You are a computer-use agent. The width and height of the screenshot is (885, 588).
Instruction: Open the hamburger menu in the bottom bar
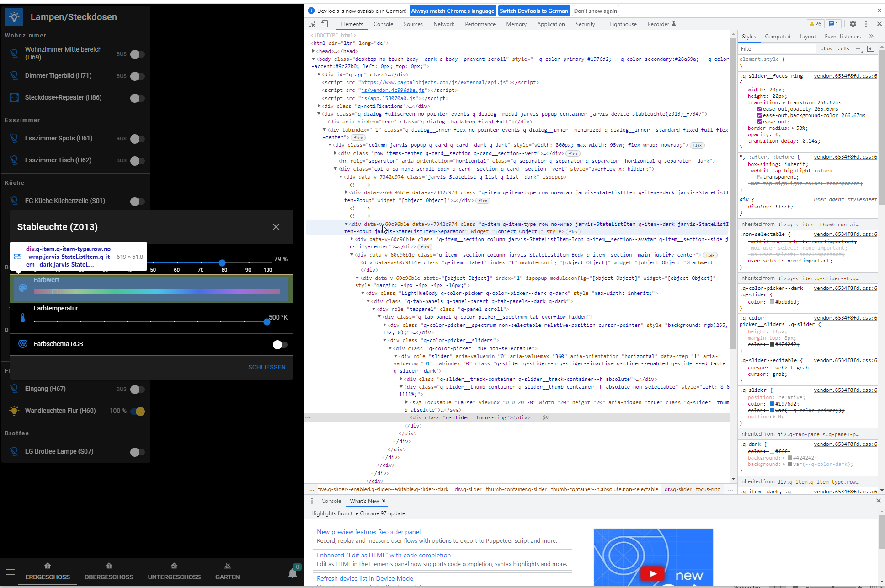(11, 572)
